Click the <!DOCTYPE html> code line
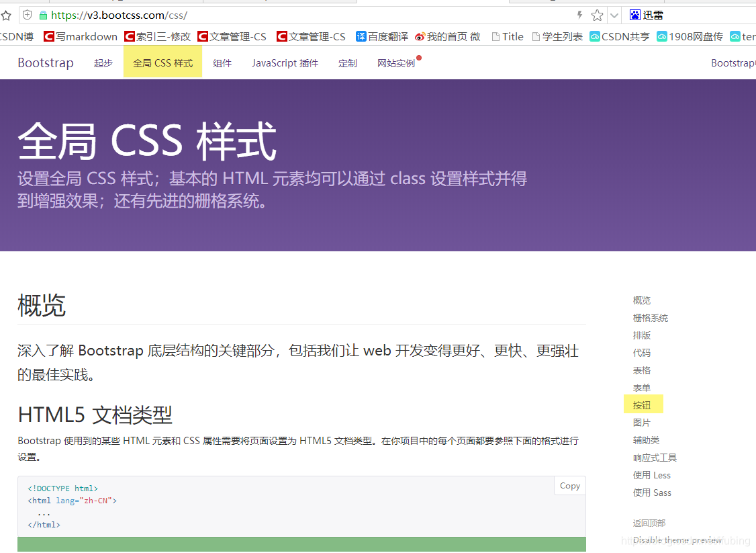Screen dimensions: 756x553 pos(62,488)
